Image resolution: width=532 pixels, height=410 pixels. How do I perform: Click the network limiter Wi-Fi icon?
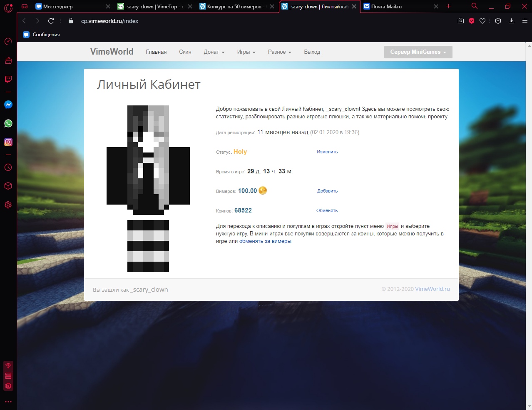click(x=8, y=365)
